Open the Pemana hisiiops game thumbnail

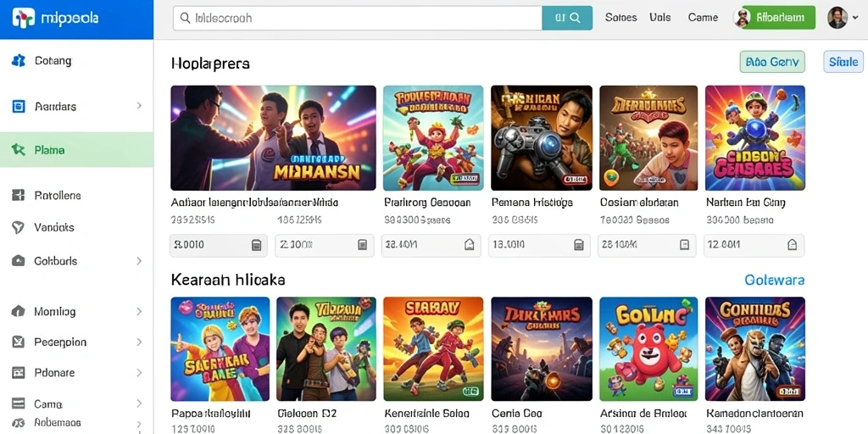542,138
